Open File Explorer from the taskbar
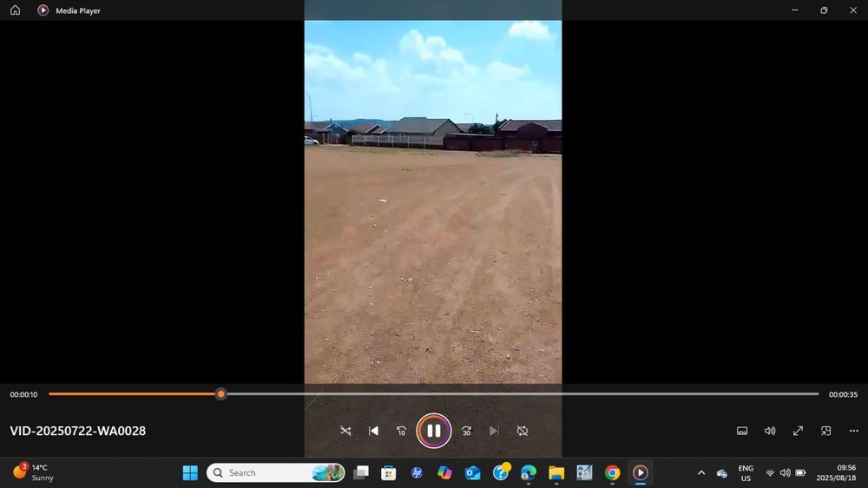Viewport: 868px width, 488px height. point(556,473)
